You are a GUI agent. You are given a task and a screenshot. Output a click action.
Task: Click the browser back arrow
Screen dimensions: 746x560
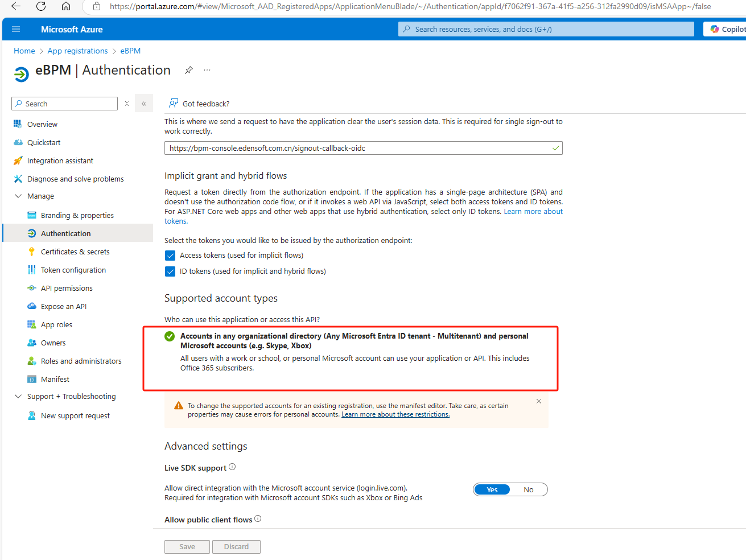tap(16, 6)
